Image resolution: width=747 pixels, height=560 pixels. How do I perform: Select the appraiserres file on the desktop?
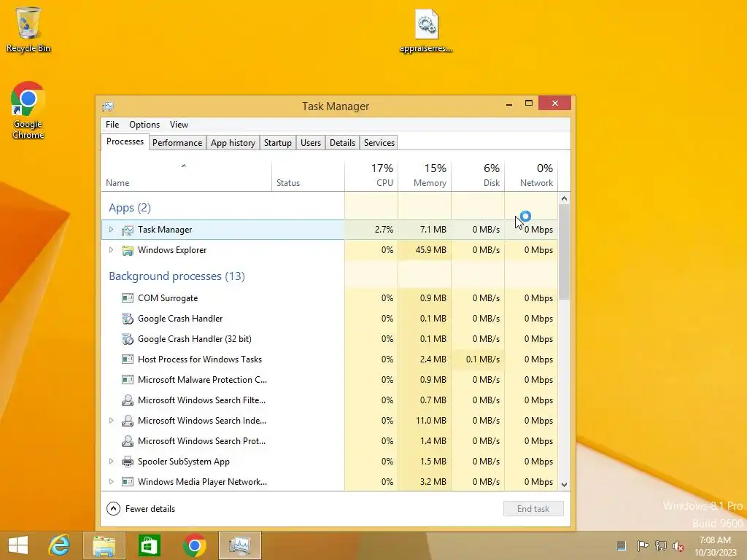(x=426, y=31)
